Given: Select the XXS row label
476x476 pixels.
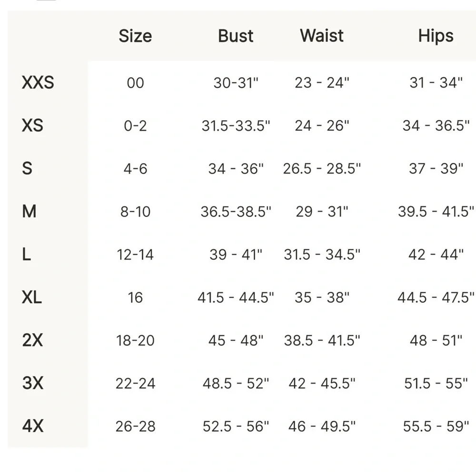Looking at the screenshot, I should coord(38,83).
